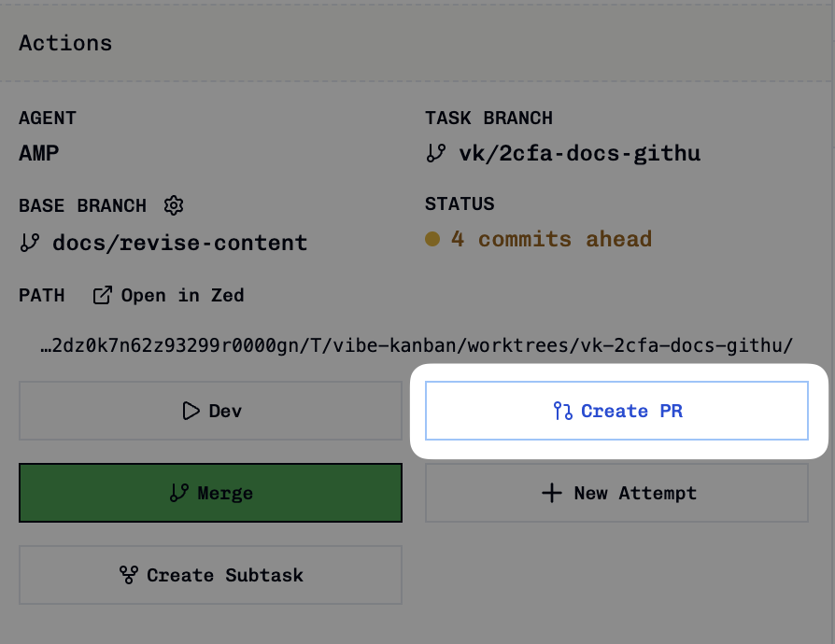Image resolution: width=835 pixels, height=644 pixels.
Task: Start the Dev server button
Action: (x=210, y=411)
